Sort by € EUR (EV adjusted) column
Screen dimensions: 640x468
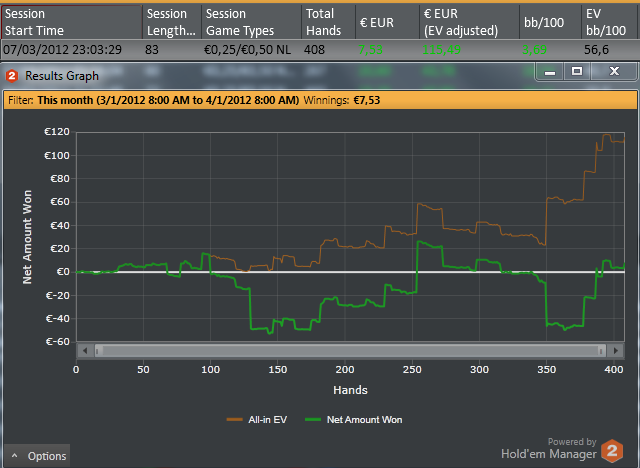click(469, 22)
